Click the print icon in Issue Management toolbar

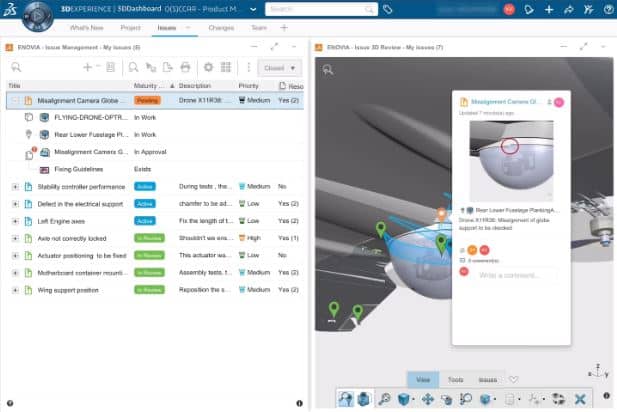pos(185,67)
